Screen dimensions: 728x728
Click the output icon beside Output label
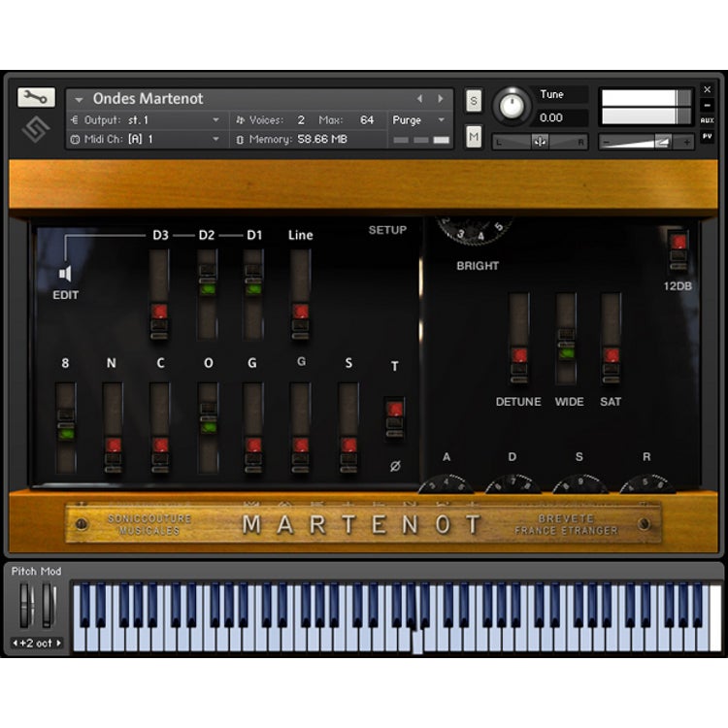tap(75, 120)
